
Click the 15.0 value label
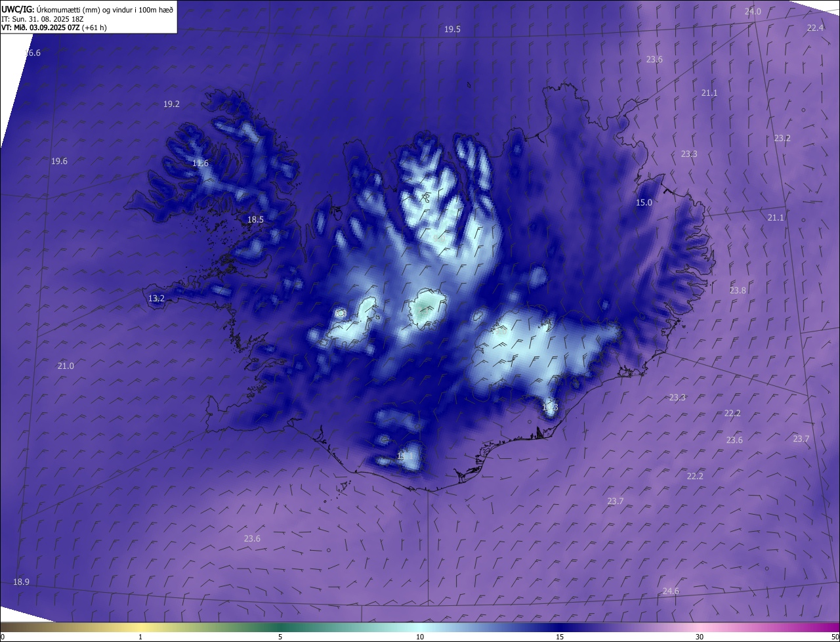tap(644, 202)
